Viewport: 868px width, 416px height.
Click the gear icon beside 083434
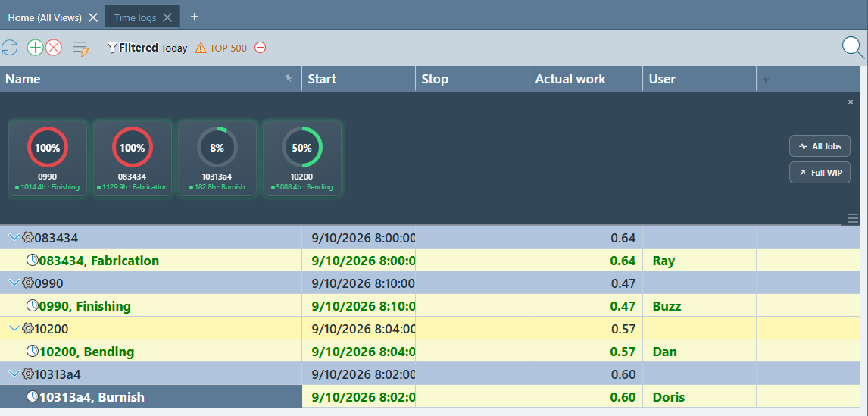click(x=28, y=238)
